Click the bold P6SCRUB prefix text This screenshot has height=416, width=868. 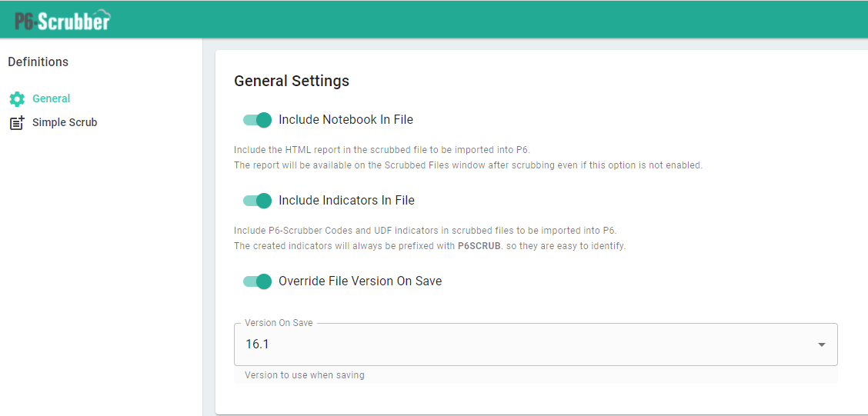pyautogui.click(x=479, y=246)
